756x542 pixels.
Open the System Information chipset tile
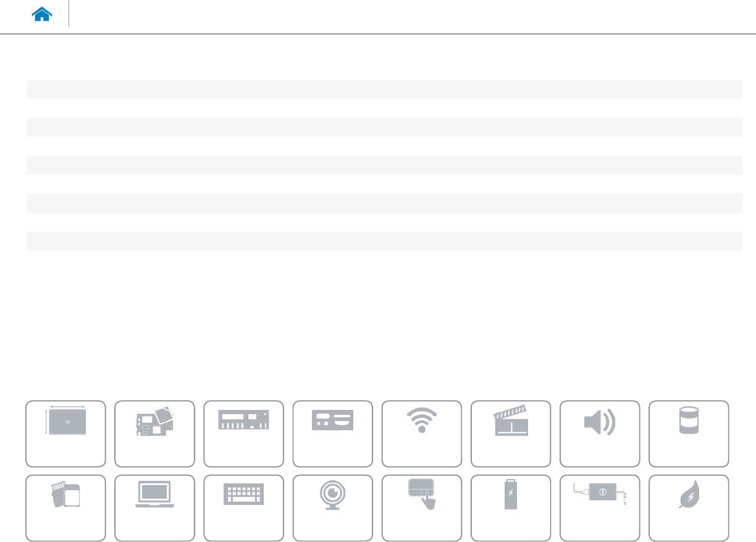point(154,433)
